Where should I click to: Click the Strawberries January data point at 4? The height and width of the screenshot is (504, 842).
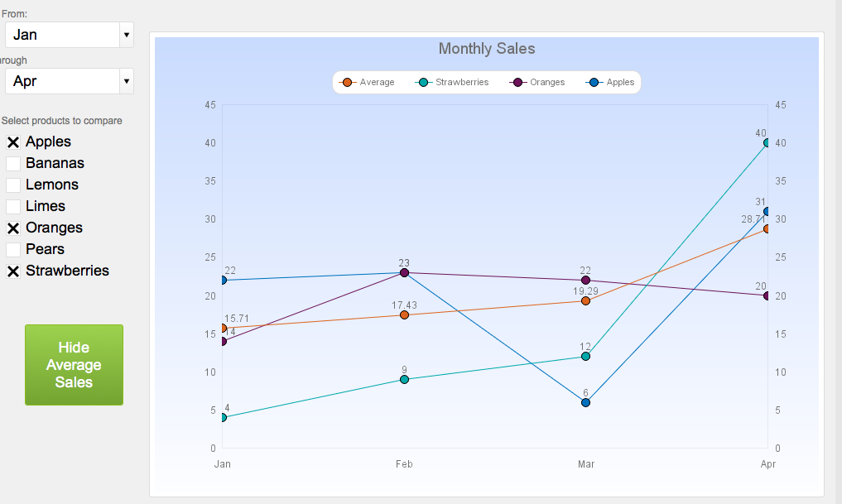pyautogui.click(x=223, y=417)
